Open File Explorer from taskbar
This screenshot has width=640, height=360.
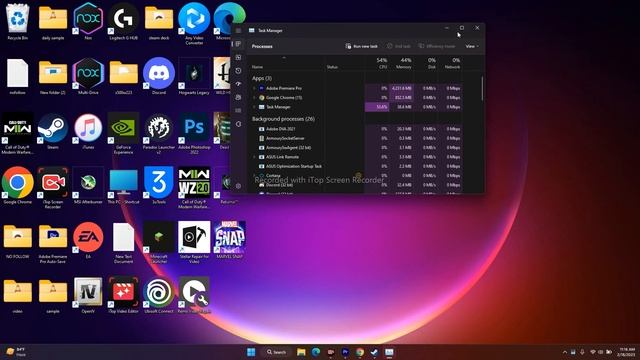301,352
